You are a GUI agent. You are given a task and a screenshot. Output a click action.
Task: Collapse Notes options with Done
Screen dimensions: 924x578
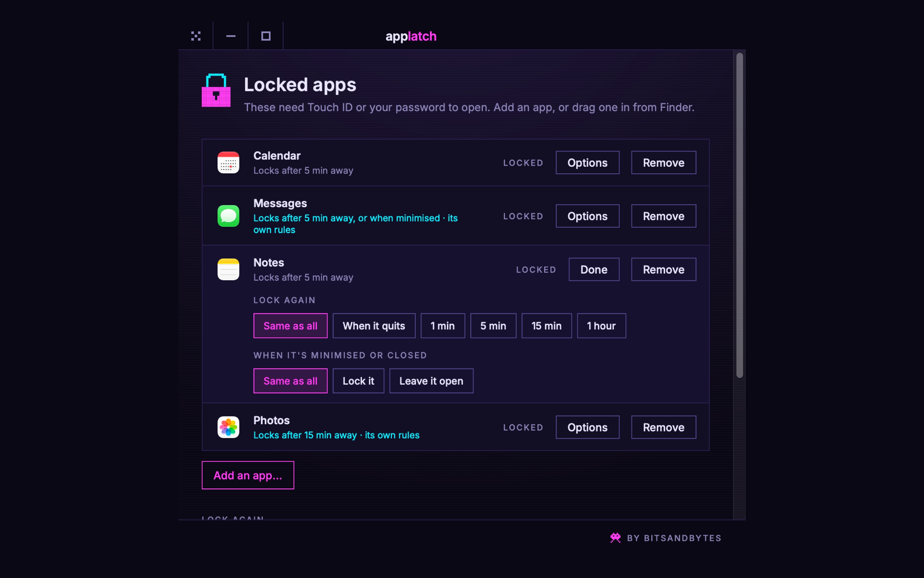594,269
